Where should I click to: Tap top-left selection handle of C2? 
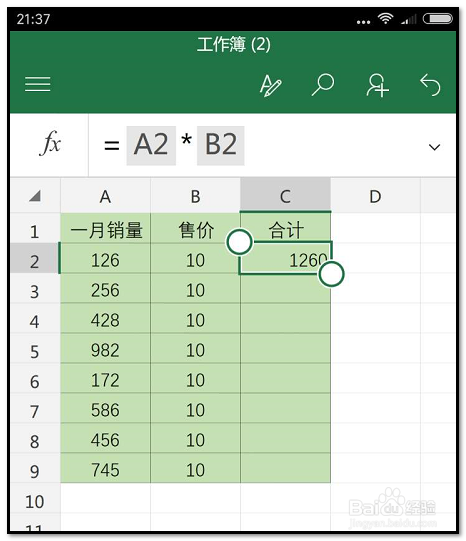(239, 242)
